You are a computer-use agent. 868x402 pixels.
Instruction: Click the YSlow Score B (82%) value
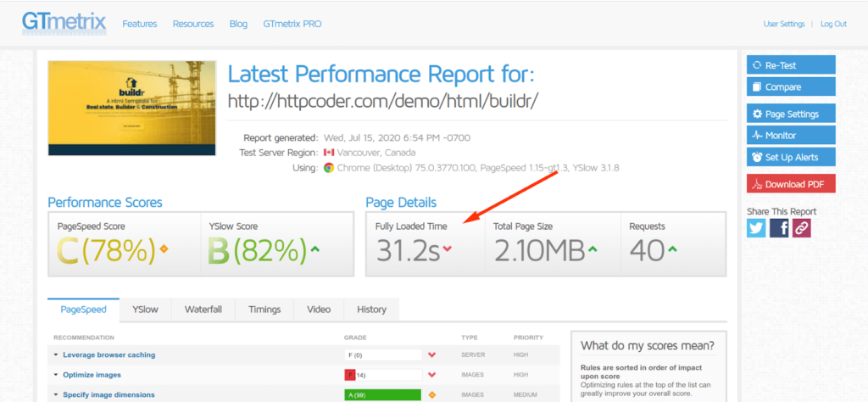tap(258, 251)
